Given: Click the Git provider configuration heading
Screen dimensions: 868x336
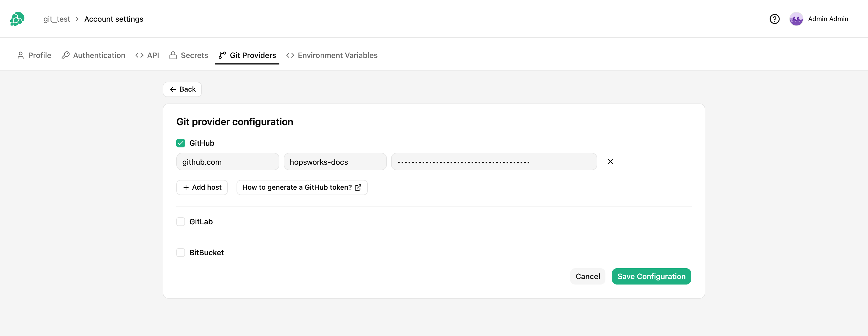Looking at the screenshot, I should click(235, 122).
